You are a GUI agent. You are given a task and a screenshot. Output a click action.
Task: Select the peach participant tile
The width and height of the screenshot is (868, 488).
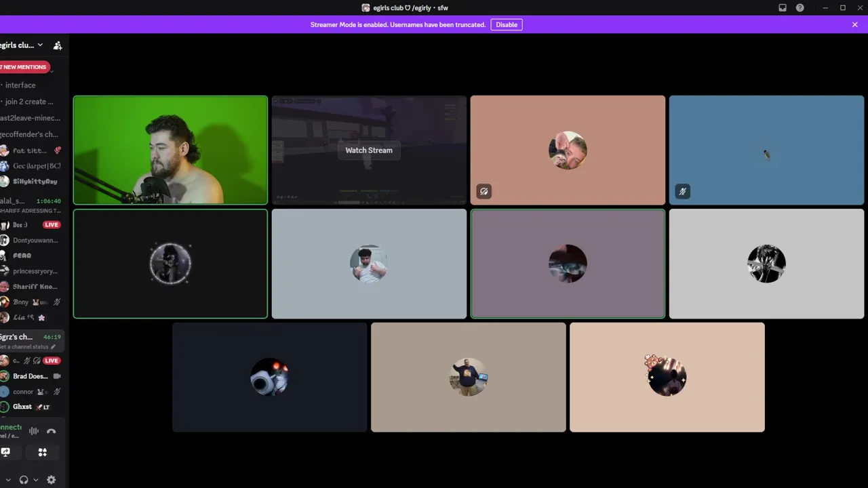pyautogui.click(x=667, y=377)
